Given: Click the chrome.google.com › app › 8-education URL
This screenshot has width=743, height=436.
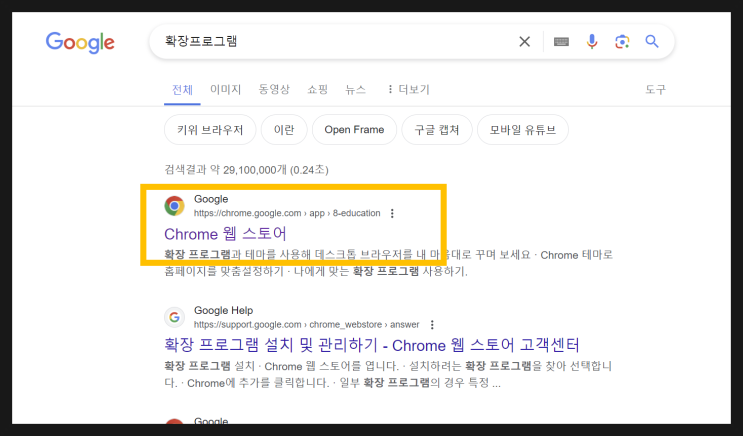Looking at the screenshot, I should coord(287,213).
